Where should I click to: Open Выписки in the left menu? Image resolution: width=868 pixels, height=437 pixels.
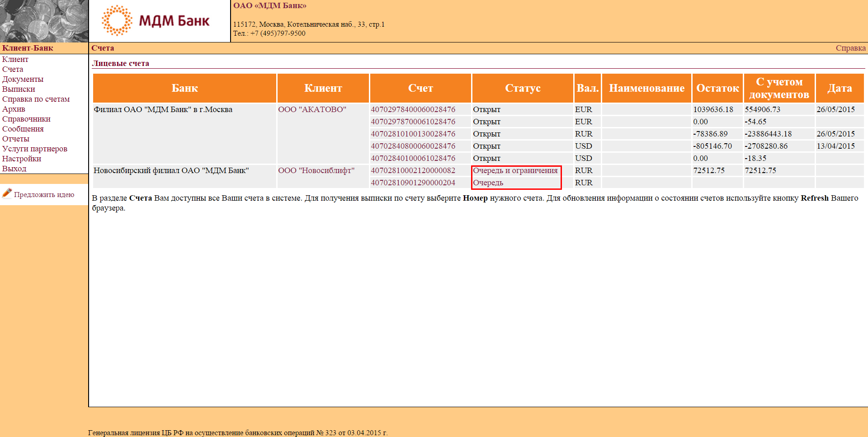[x=19, y=89]
